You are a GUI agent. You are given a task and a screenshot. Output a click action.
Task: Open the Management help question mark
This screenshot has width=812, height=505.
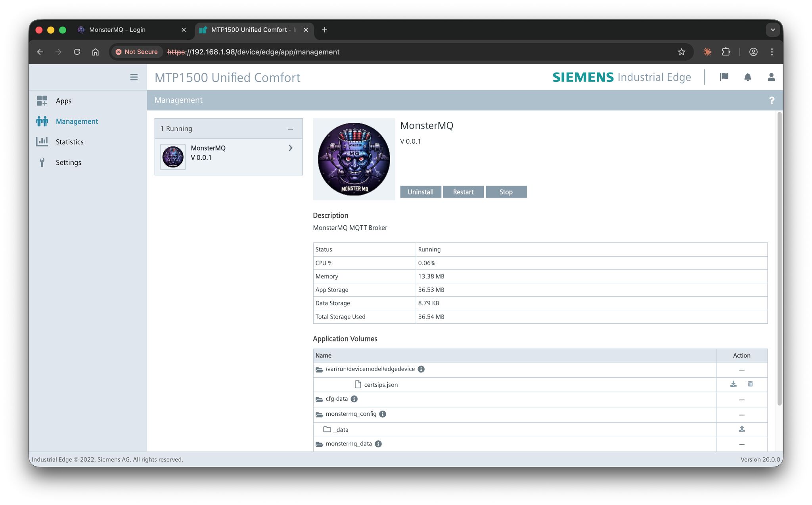[x=772, y=100]
